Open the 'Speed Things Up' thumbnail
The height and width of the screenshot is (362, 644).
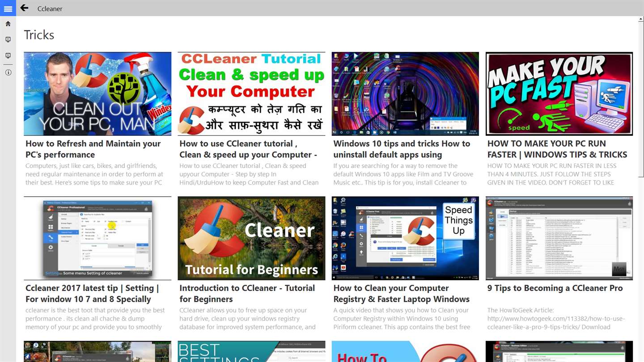tap(405, 238)
